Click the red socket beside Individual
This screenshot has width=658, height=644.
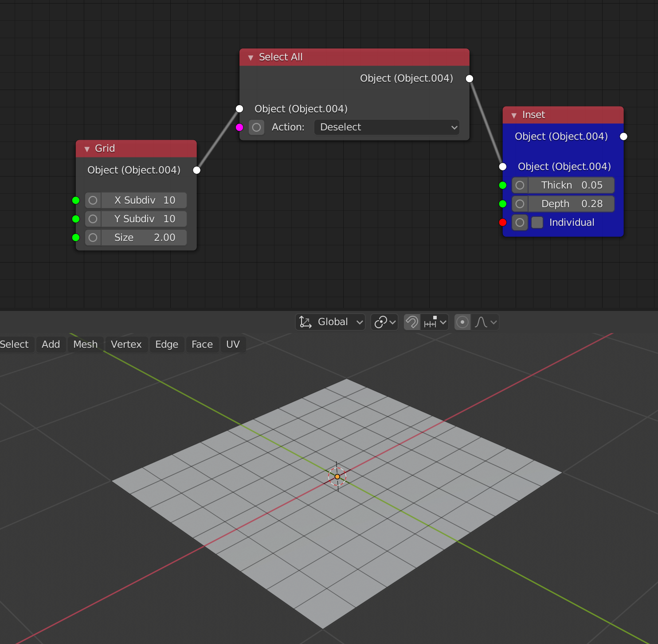[x=503, y=223]
